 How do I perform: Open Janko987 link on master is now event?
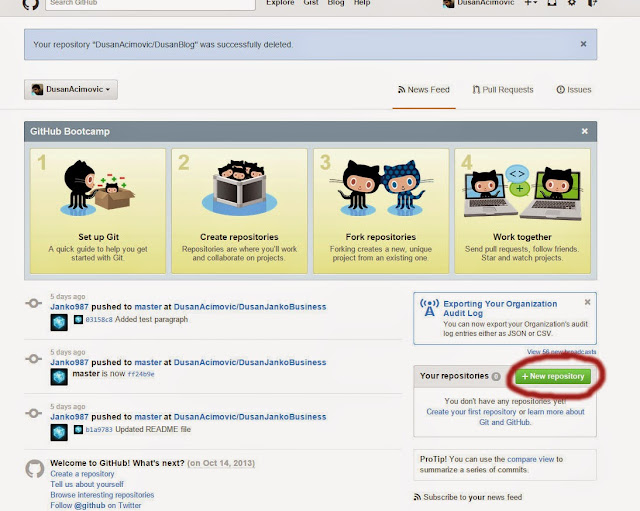(x=69, y=362)
